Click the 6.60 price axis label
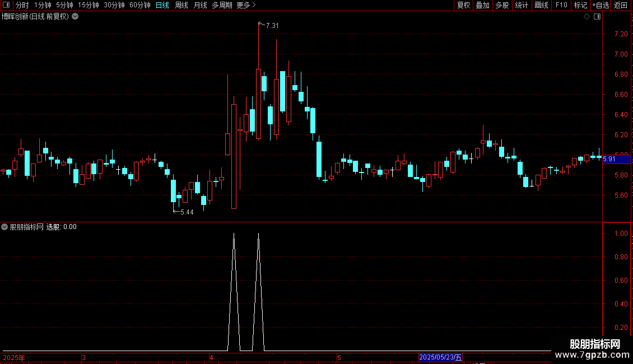The width and height of the screenshot is (633, 364). click(621, 95)
